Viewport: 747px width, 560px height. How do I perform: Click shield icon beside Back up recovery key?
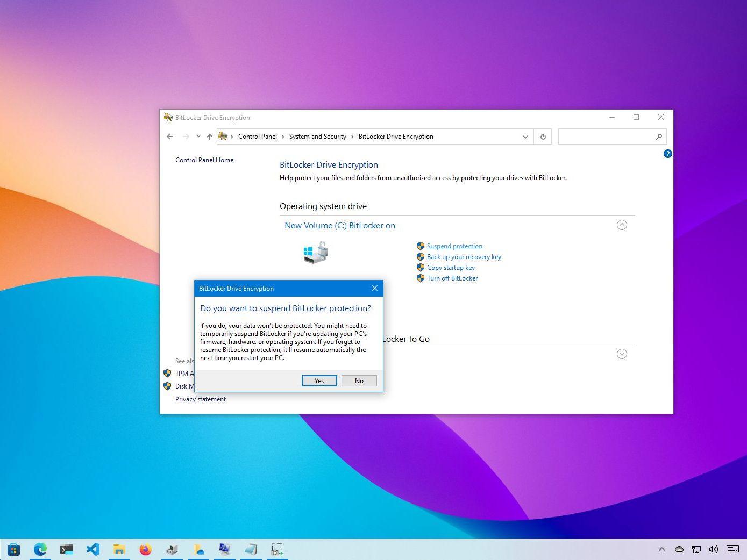tap(421, 257)
